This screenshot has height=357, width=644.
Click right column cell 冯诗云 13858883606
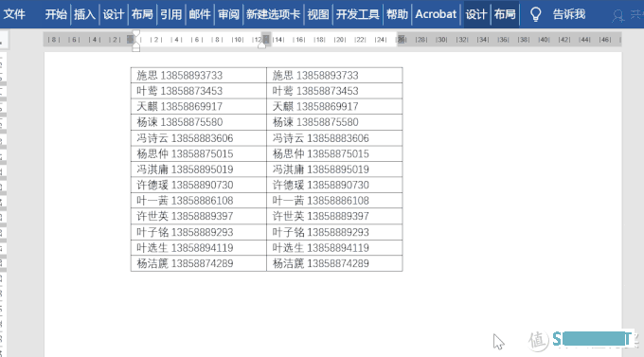[334, 138]
